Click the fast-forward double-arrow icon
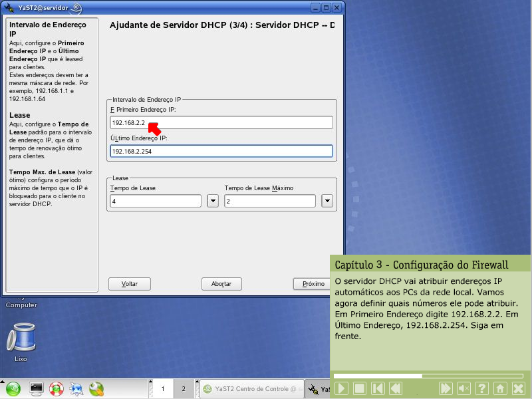 (x=446, y=388)
